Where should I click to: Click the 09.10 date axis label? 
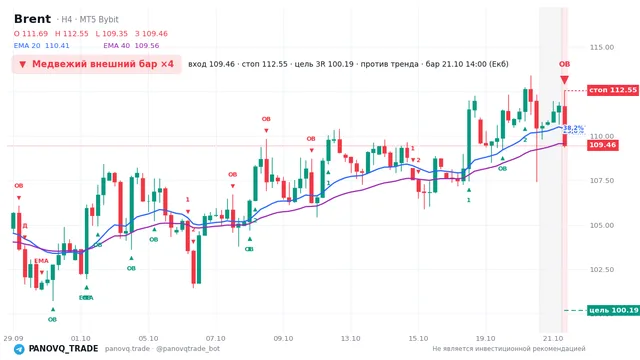[283, 339]
